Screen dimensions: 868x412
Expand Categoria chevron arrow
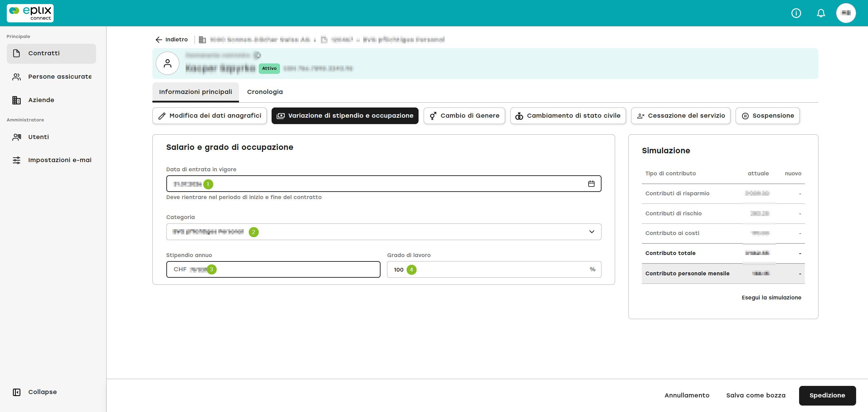[592, 232]
